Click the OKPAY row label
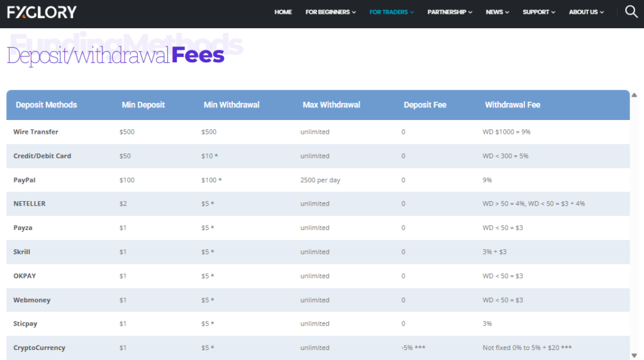644x360 pixels. point(25,276)
